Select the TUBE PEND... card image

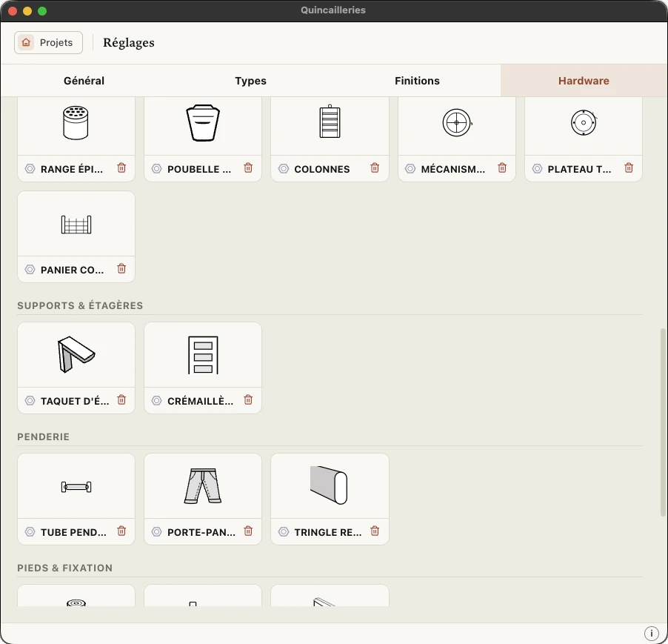76,486
